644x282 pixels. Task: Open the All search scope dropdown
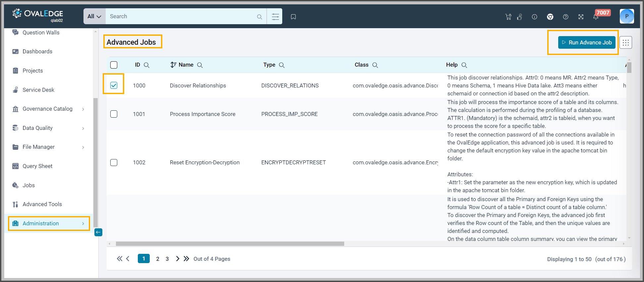click(x=94, y=17)
